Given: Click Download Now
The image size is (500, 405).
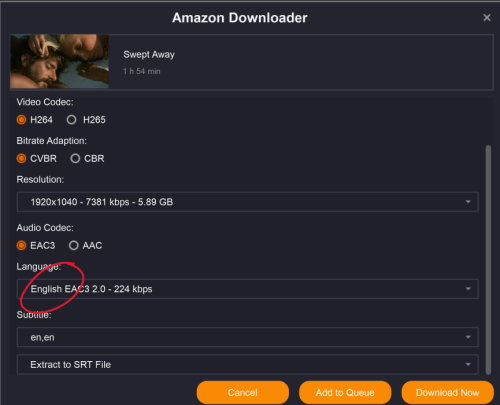Looking at the screenshot, I should 448,393.
